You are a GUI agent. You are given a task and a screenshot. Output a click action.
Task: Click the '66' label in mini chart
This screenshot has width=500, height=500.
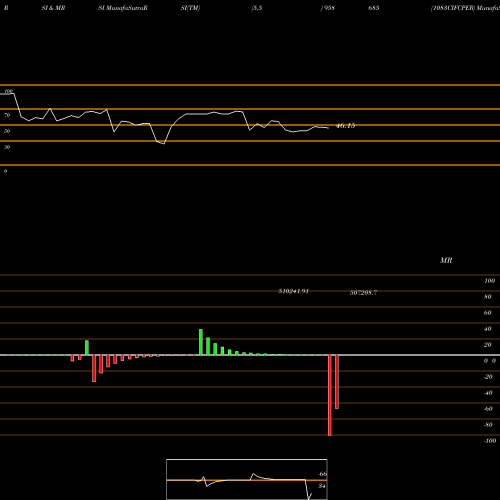coord(323,474)
